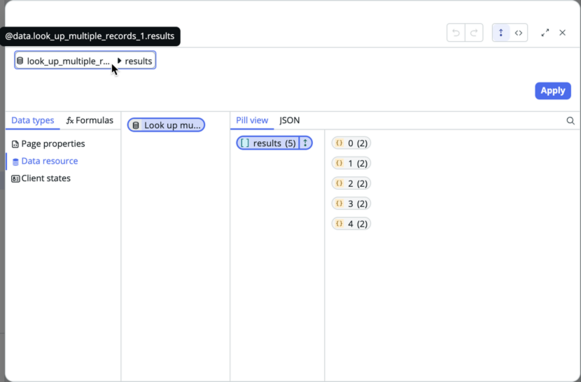The image size is (581, 382).
Task: Redo the last change
Action: [474, 33]
